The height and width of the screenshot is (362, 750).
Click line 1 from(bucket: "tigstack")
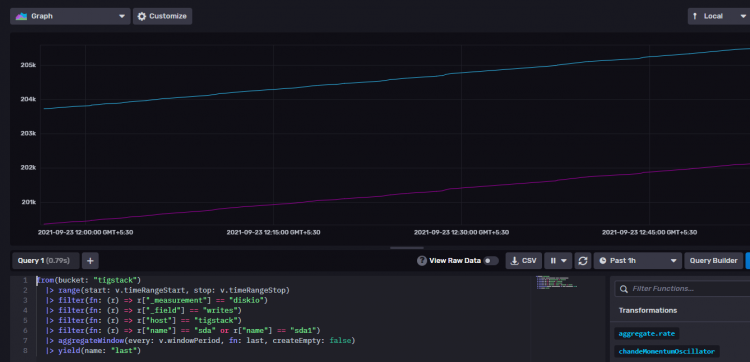point(89,280)
